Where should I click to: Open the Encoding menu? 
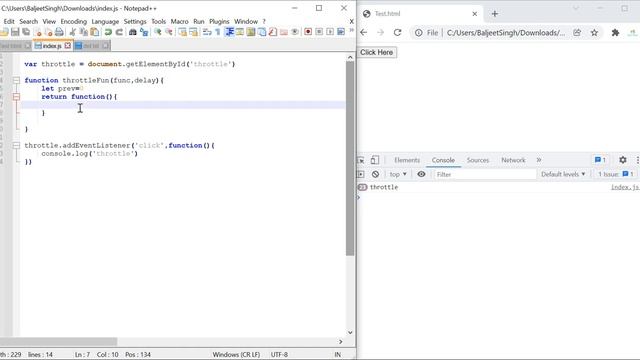74,21
